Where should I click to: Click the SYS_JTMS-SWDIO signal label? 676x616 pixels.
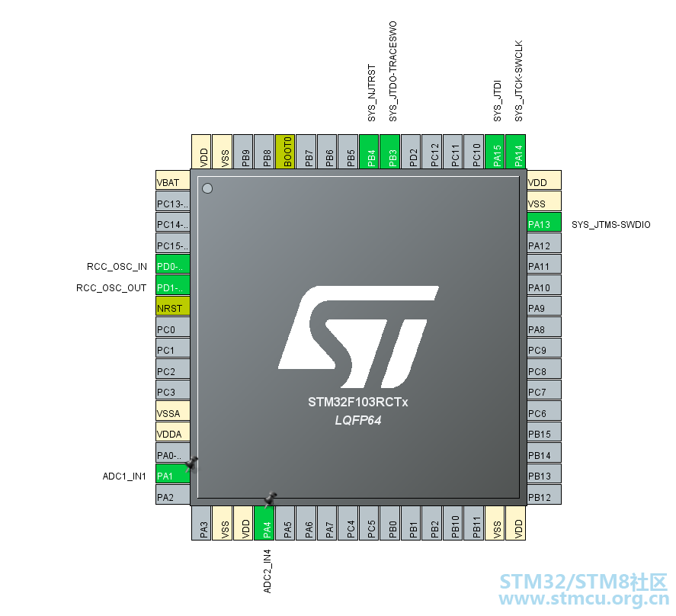tap(611, 225)
